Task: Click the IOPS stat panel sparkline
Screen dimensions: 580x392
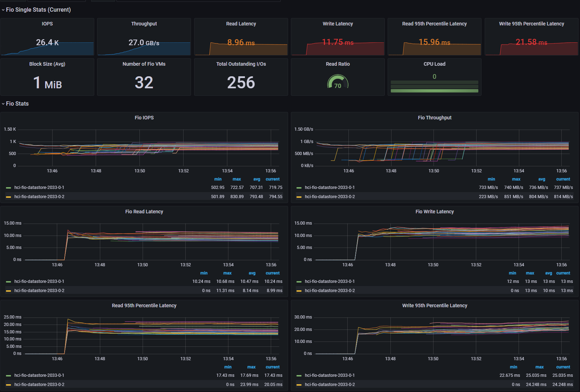Action: [x=47, y=49]
